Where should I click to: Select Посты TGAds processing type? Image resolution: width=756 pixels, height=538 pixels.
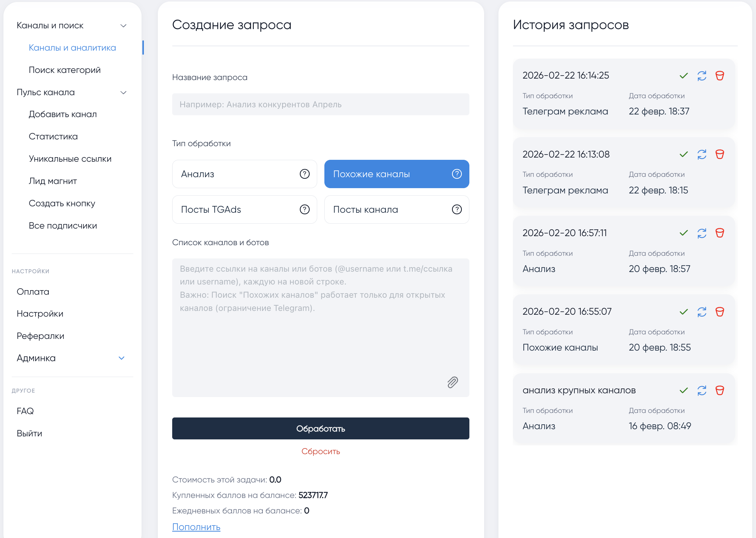coord(244,209)
